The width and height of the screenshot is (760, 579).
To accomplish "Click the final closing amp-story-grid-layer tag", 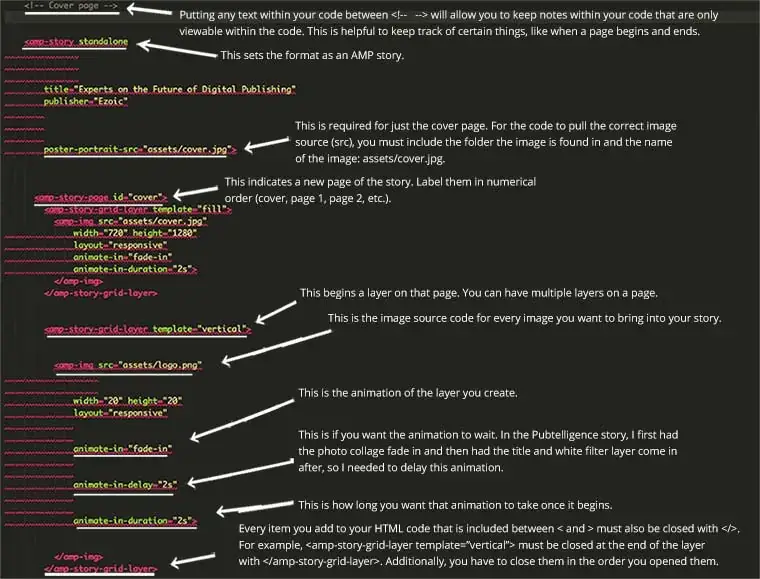I will tap(101, 569).
